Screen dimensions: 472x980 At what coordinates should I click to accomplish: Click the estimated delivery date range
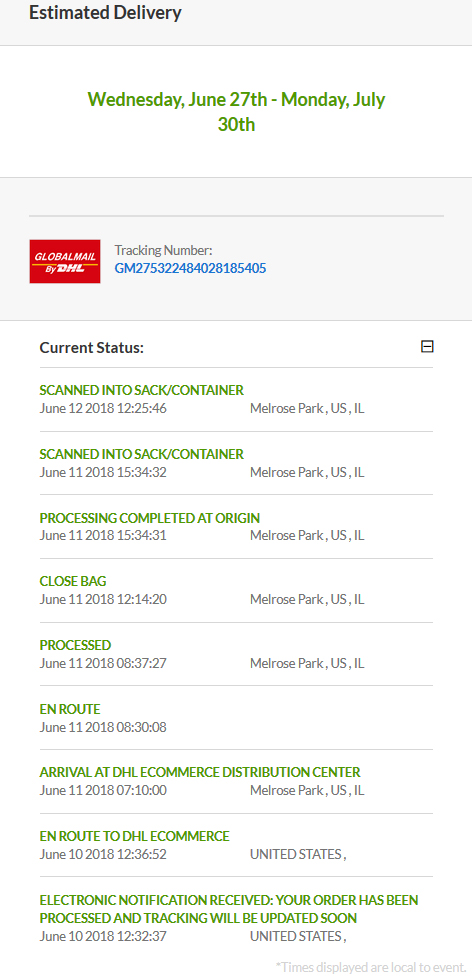(x=236, y=111)
